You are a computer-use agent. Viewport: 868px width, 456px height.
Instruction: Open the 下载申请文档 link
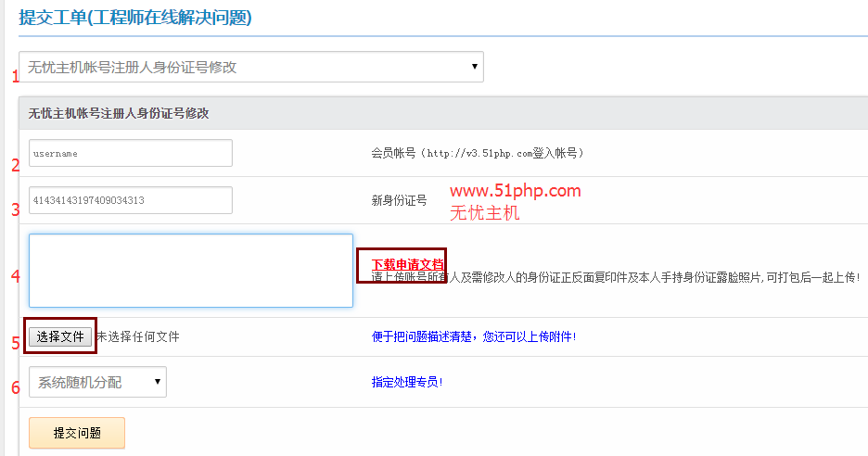406,263
